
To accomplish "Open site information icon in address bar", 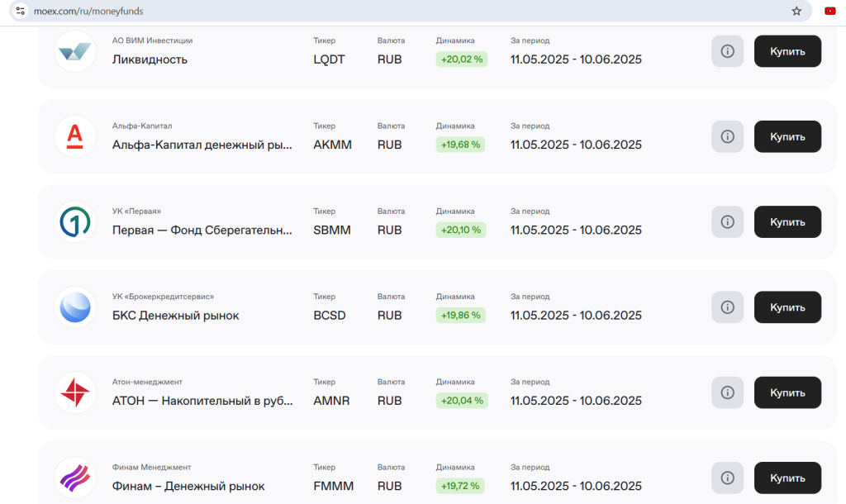I will [21, 12].
